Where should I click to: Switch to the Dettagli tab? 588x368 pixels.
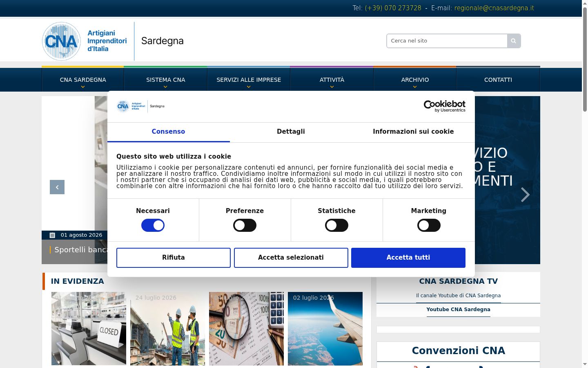coord(291,132)
